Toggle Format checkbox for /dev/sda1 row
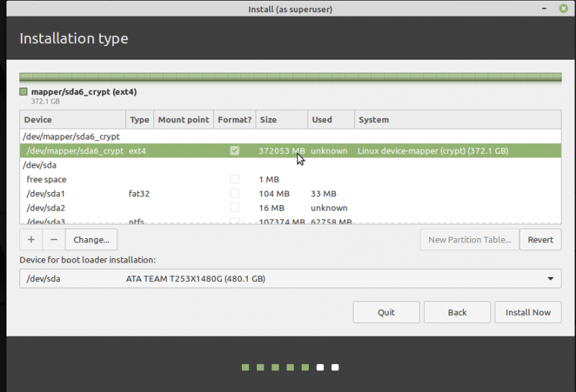This screenshot has height=392, width=576. point(234,193)
